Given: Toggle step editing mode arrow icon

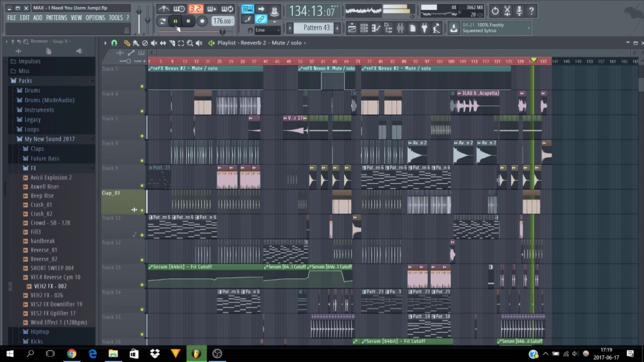Looking at the screenshot, I should [x=261, y=9].
